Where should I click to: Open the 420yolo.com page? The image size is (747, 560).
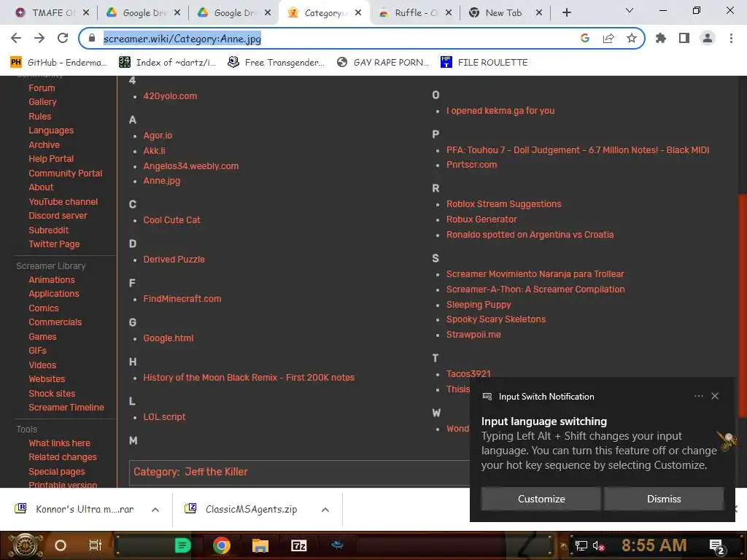coord(170,96)
